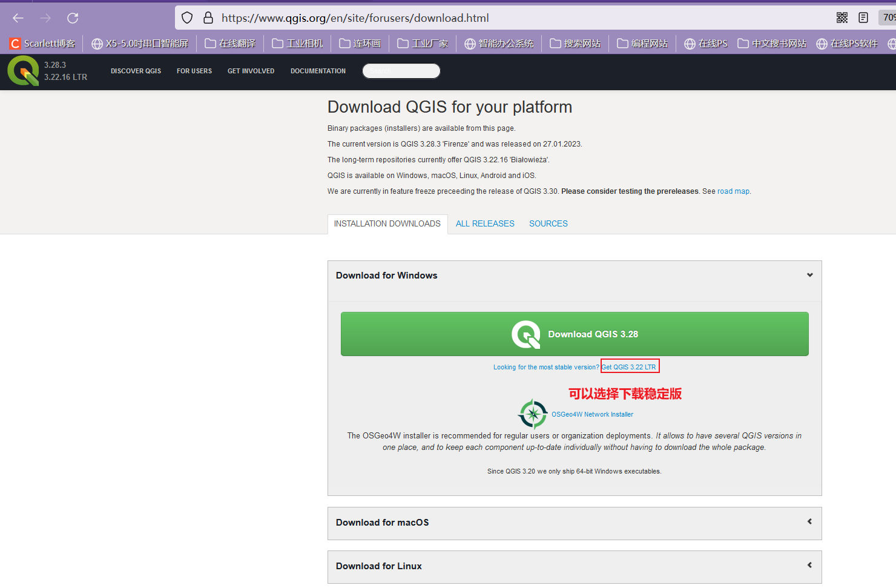This screenshot has height=588, width=896.
Task: Switch to the ALL RELEASES tab
Action: [485, 224]
